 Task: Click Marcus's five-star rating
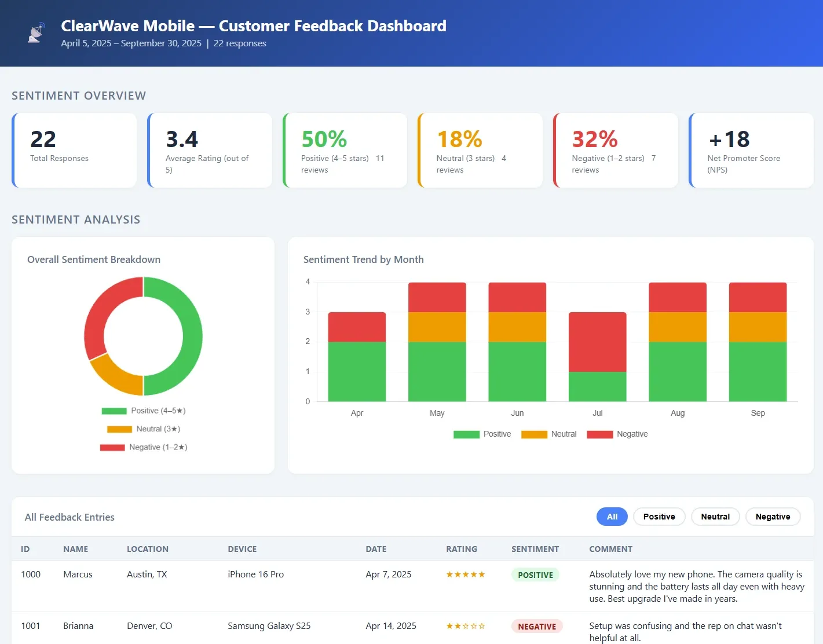[x=466, y=575]
